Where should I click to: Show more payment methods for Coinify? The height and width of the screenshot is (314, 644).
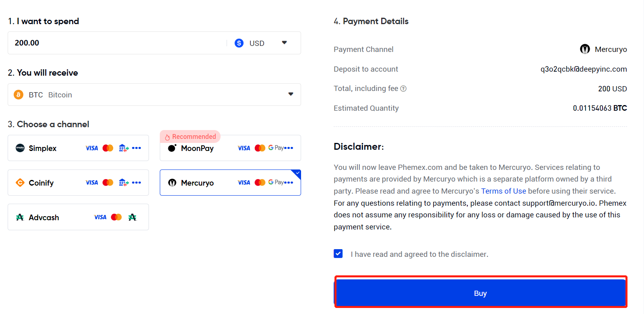(136, 182)
